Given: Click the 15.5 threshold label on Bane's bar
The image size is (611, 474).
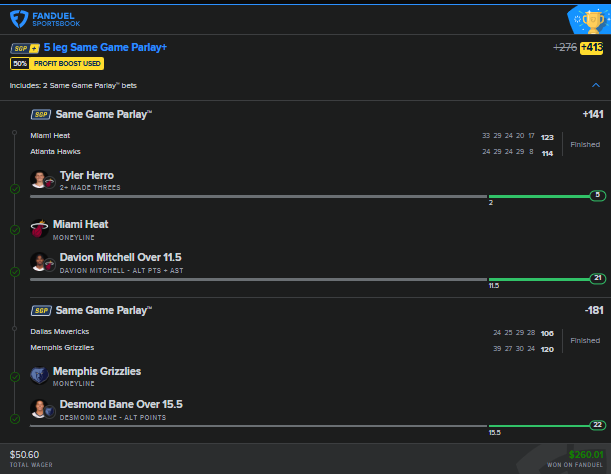Looking at the screenshot, I should click(x=494, y=432).
